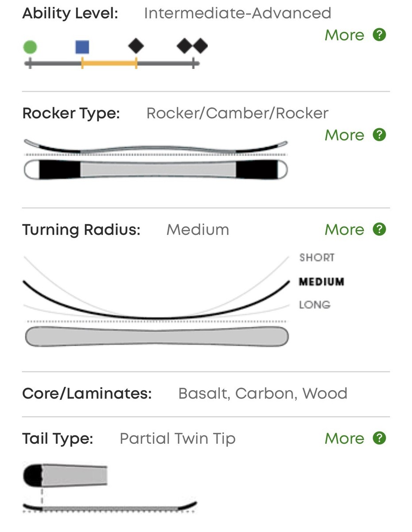Open More link for Ability Level
Viewport: 412px width, 532px height.
(x=344, y=35)
